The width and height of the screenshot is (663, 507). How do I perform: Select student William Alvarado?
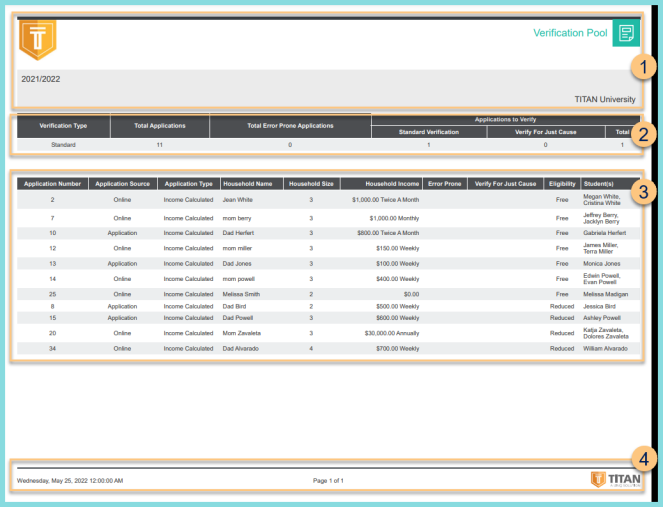(605, 349)
